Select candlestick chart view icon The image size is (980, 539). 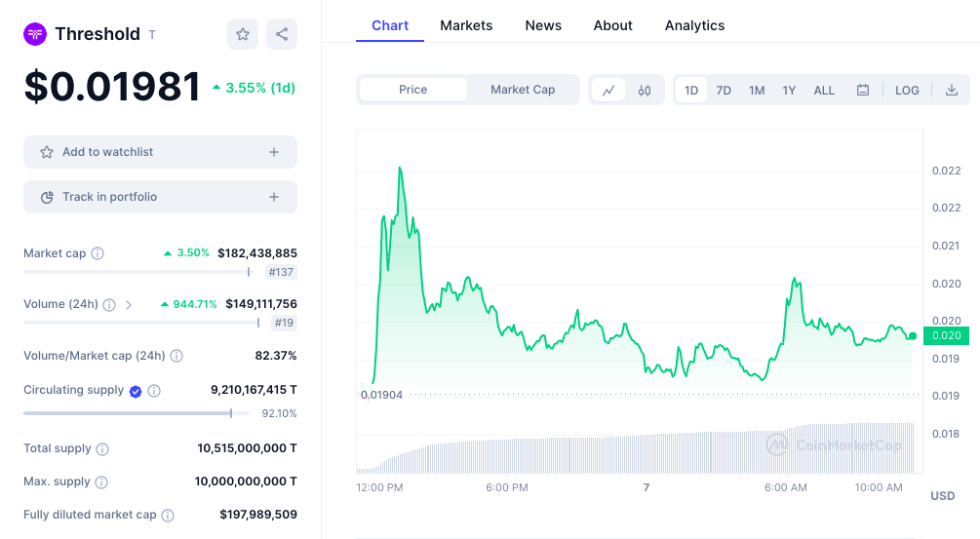(645, 90)
